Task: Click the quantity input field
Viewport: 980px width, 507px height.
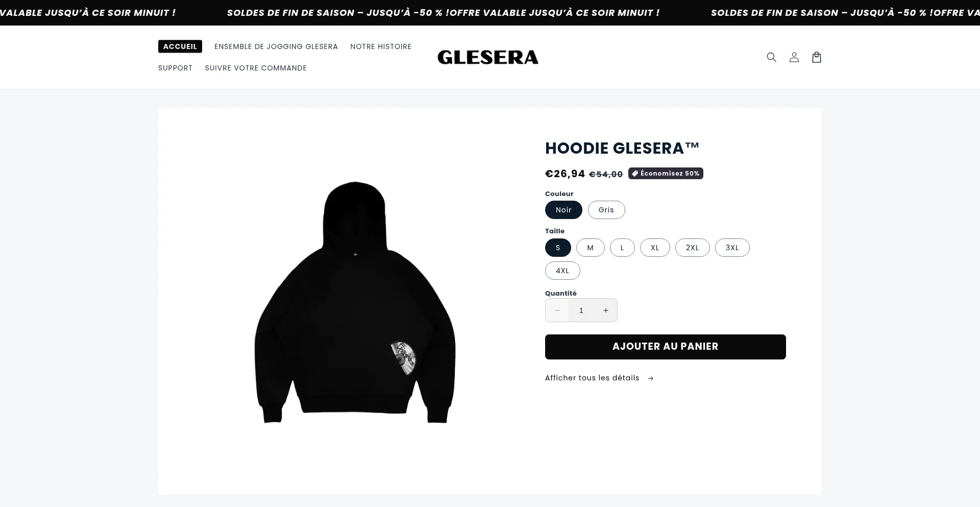Action: (x=581, y=310)
